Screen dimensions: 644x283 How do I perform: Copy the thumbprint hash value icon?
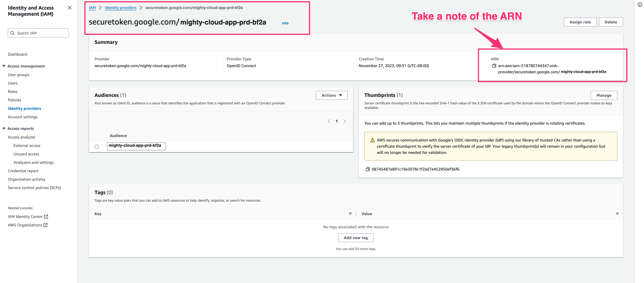point(367,169)
